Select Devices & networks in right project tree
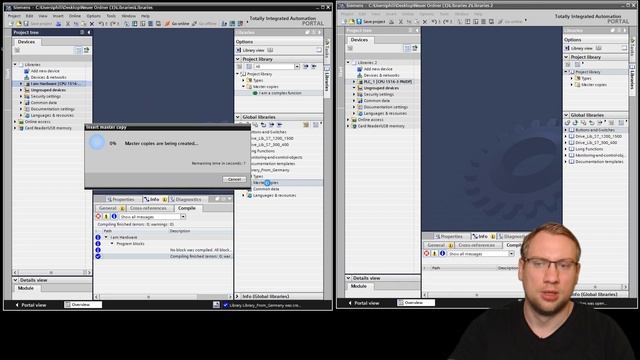 (381, 76)
